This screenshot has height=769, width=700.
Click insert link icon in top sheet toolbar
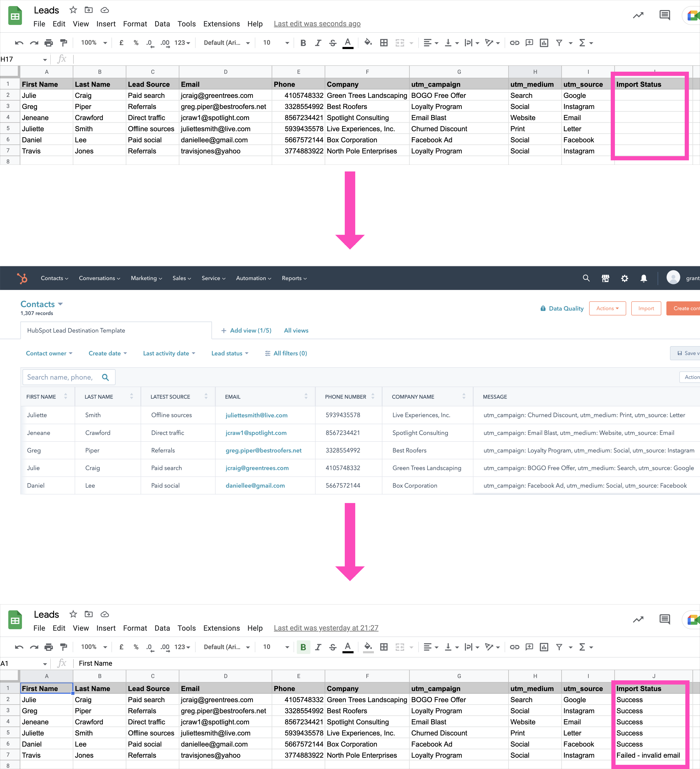click(x=515, y=43)
